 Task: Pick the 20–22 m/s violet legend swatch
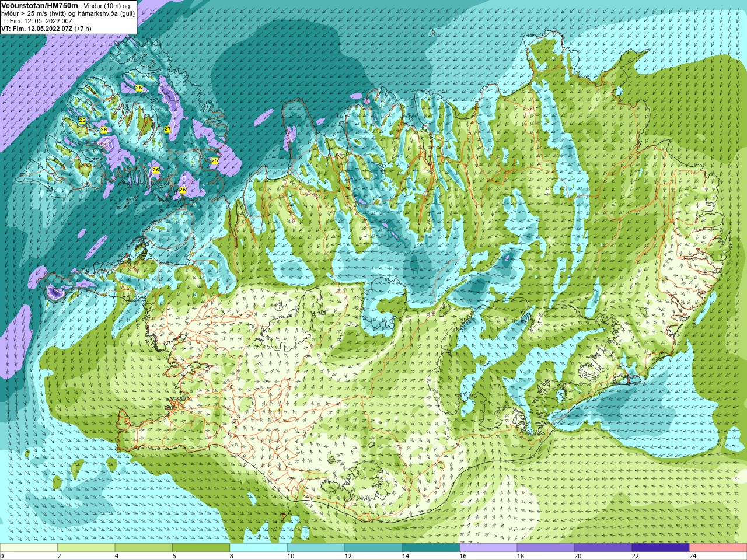point(603,548)
